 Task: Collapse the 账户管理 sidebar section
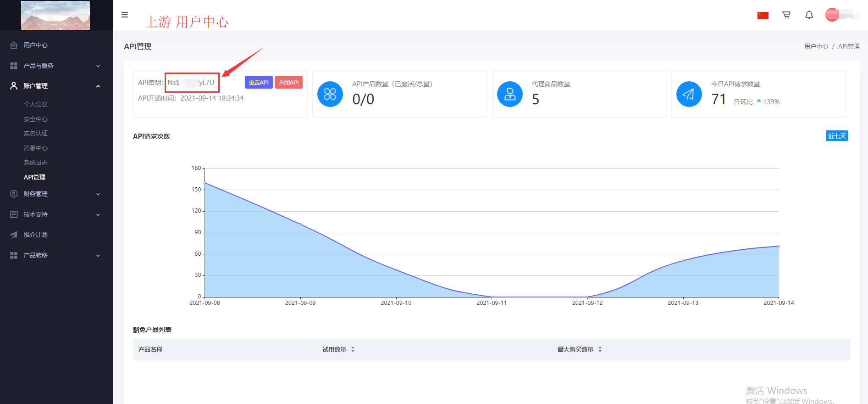coord(56,86)
